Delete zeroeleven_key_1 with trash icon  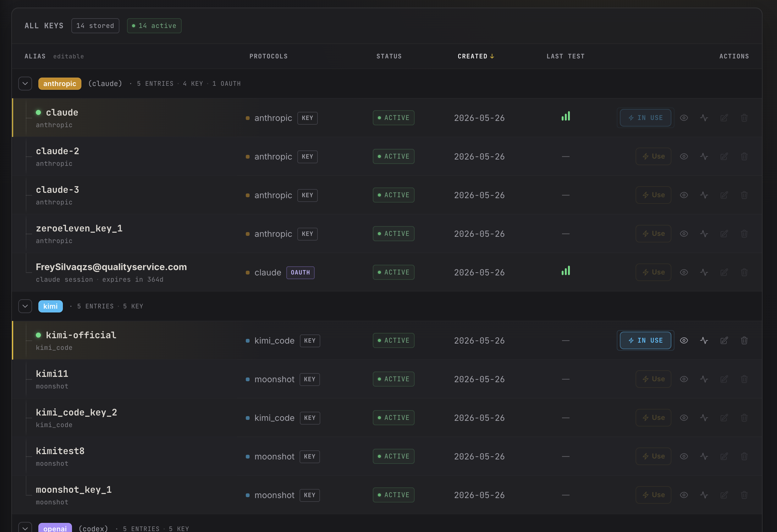(x=744, y=234)
